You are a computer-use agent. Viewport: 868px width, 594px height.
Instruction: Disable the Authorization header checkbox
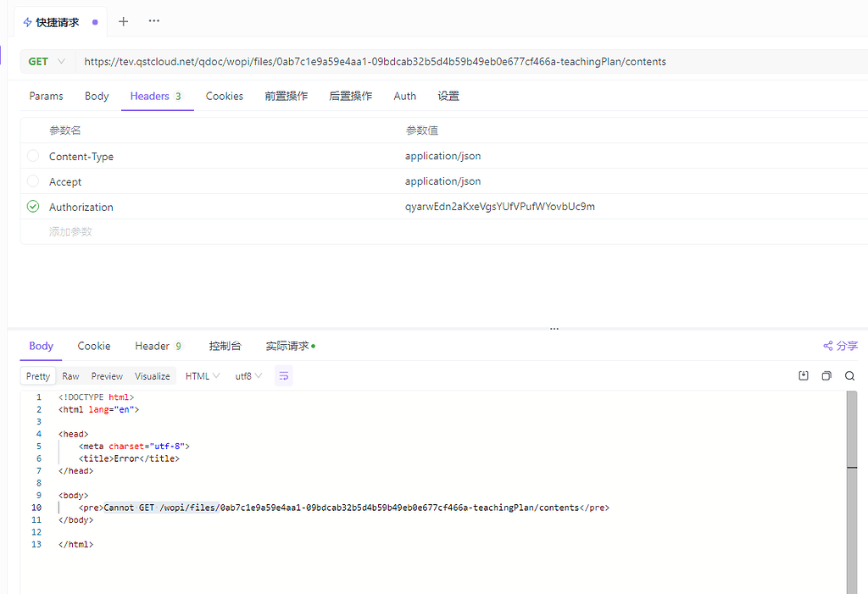(x=31, y=207)
